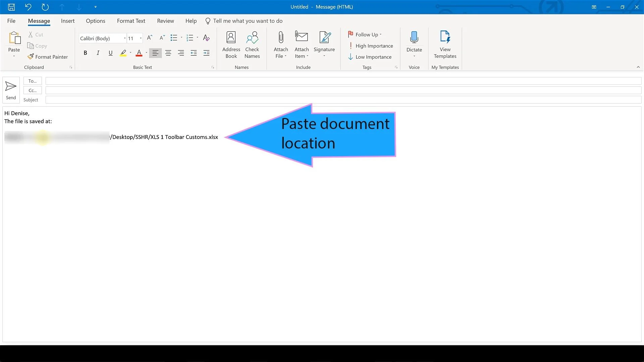Open the Insert ribbon tab

[68, 21]
